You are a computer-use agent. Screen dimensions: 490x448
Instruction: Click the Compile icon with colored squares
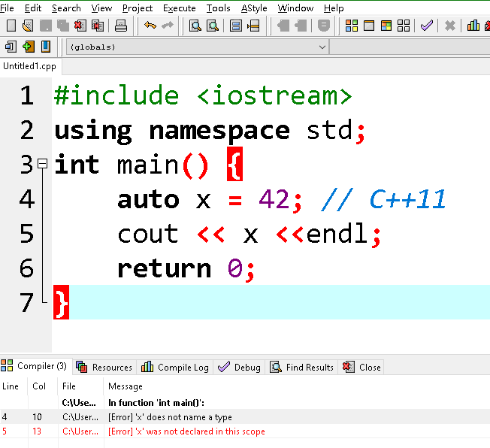pyautogui.click(x=351, y=26)
